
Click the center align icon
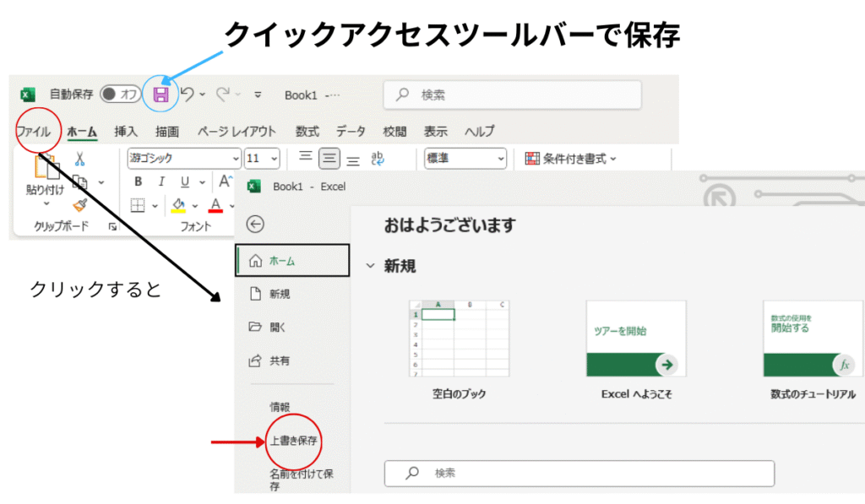coord(329,158)
